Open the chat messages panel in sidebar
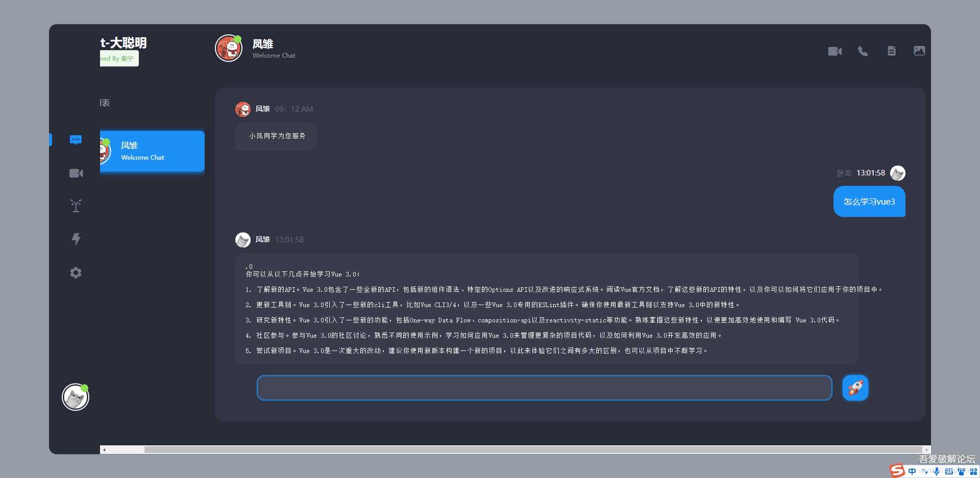The width and height of the screenshot is (980, 478). pyautogui.click(x=76, y=139)
